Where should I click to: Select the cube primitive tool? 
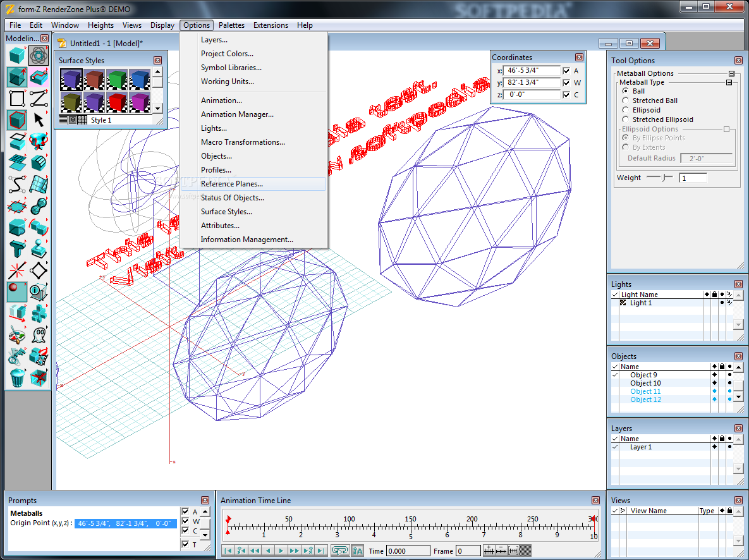(17, 56)
